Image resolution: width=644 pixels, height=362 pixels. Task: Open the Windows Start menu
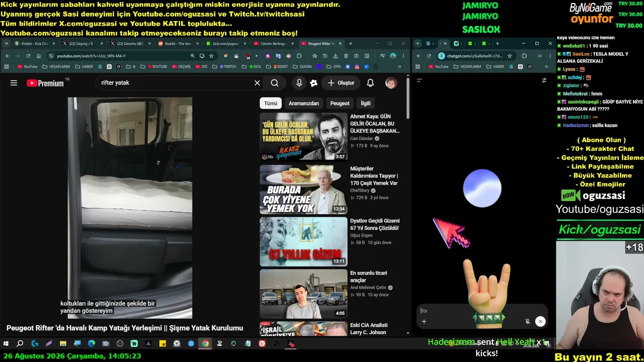(x=6, y=344)
